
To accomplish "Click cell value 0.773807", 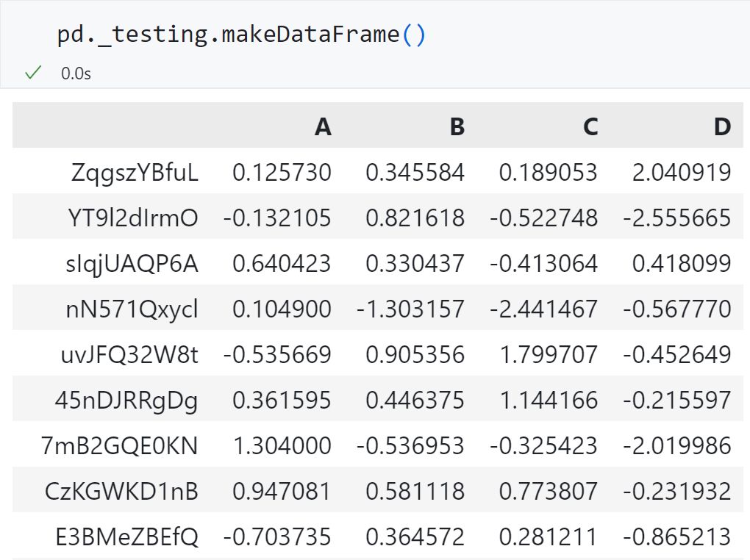I will click(548, 491).
